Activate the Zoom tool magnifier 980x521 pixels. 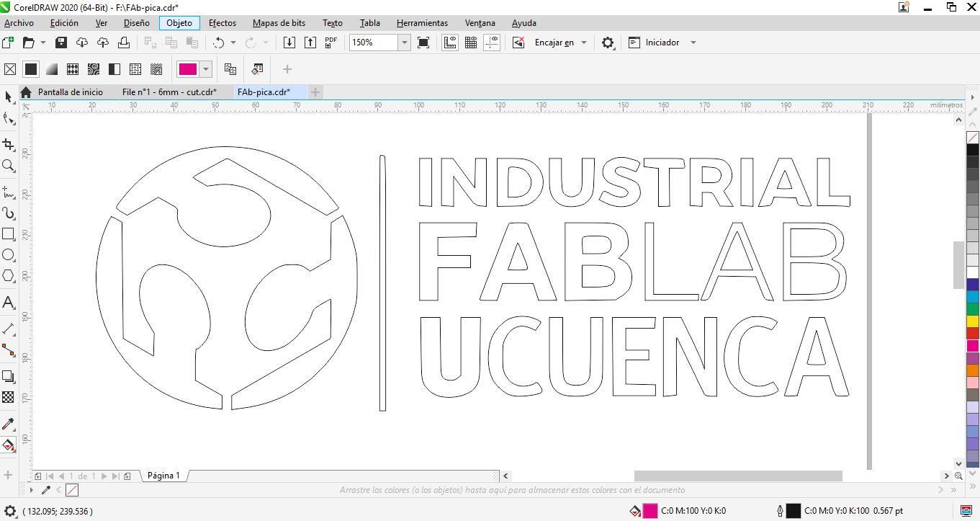[x=9, y=166]
